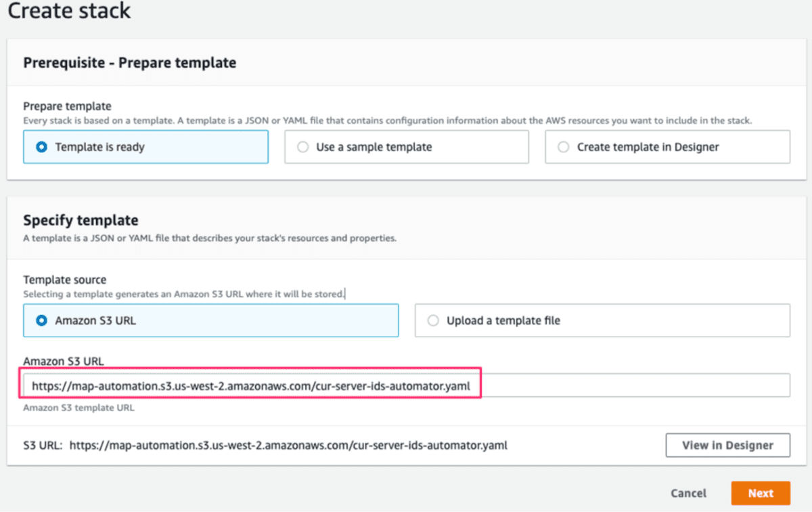This screenshot has height=512, width=812.
Task: Click the 'Selecting a template generates' hint text
Action: (183, 294)
